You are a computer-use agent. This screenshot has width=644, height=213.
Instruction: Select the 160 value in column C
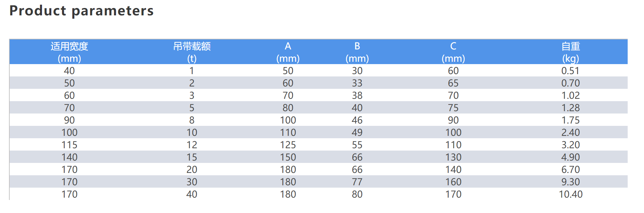click(453, 182)
